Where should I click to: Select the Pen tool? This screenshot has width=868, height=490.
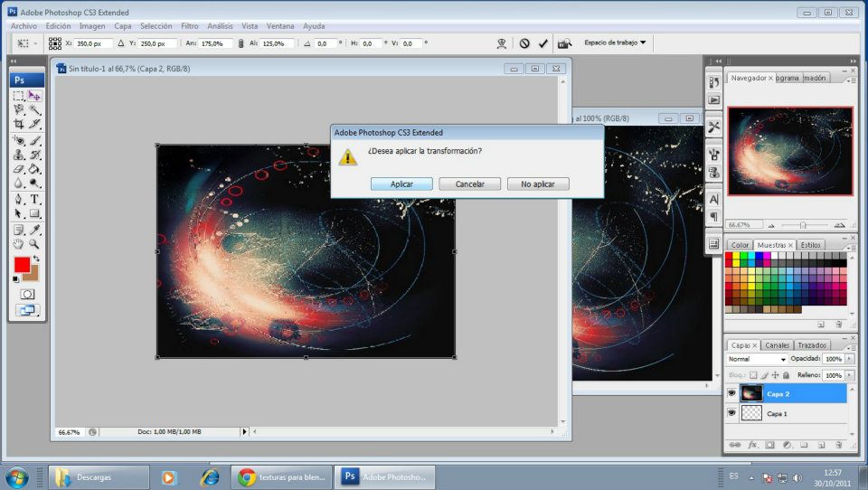pos(19,199)
